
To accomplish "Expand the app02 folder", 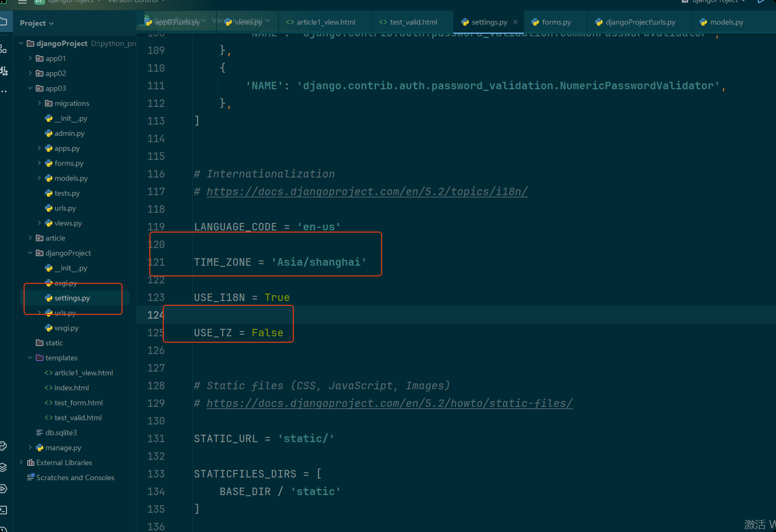I will (x=31, y=73).
